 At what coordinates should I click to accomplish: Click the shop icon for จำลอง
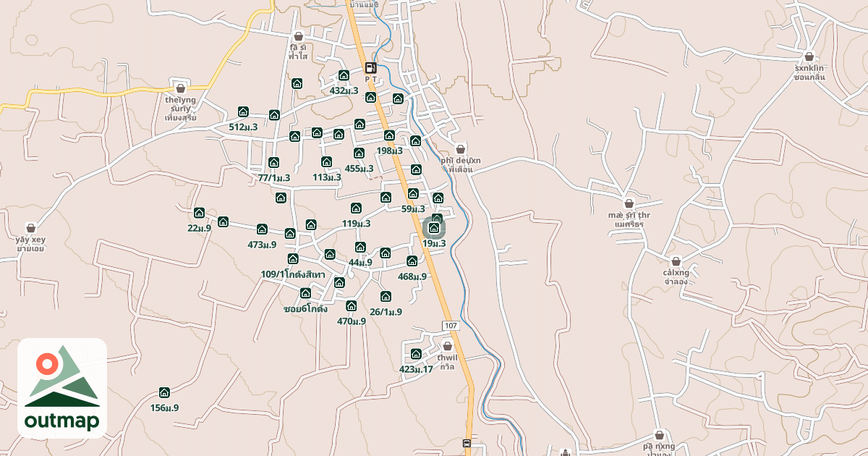click(x=676, y=261)
